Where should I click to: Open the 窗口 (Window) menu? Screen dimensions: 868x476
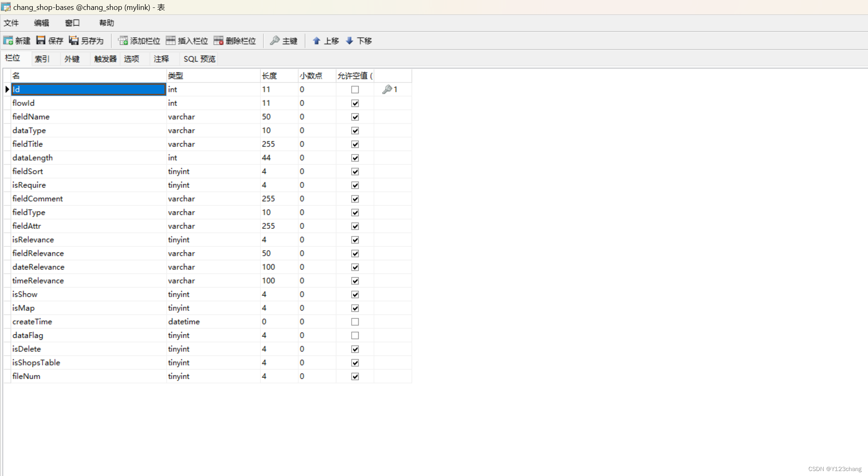click(x=72, y=23)
